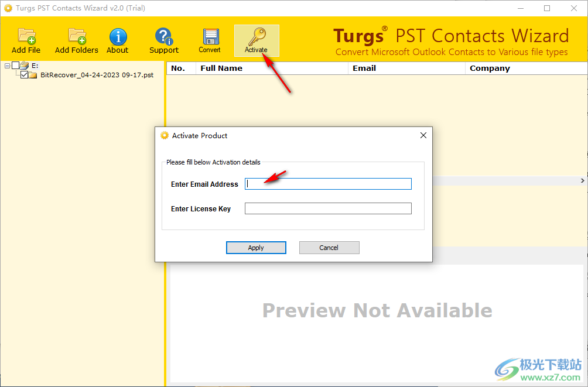Sort by Email column header
588x387 pixels.
(x=406, y=69)
